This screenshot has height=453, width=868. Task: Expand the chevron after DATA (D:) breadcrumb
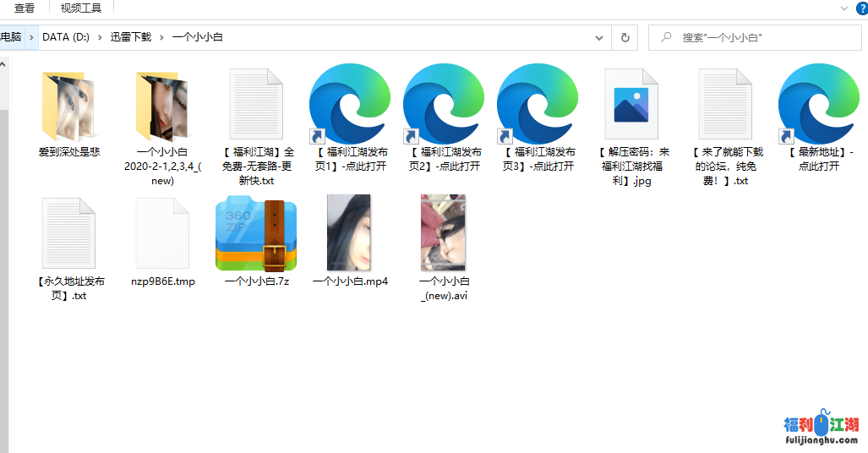point(100,37)
